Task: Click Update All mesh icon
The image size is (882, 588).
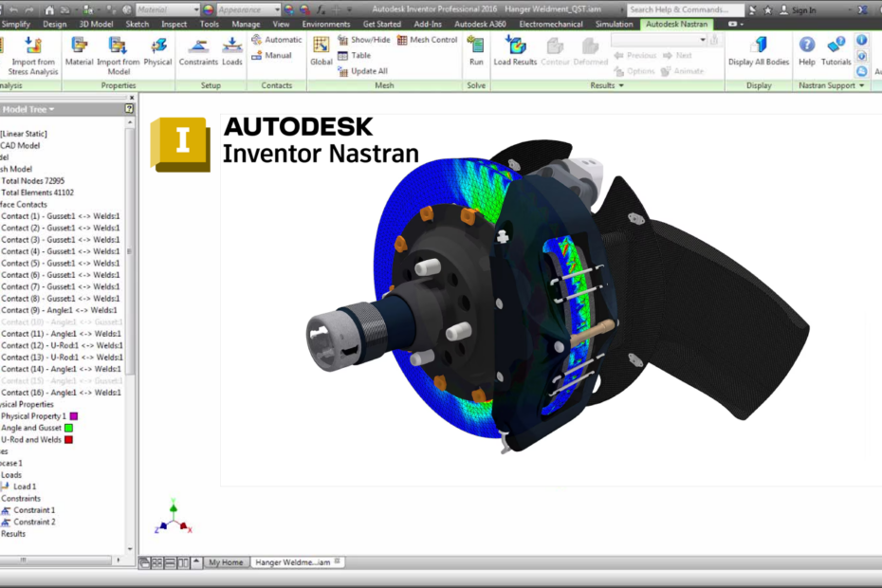Action: (342, 71)
